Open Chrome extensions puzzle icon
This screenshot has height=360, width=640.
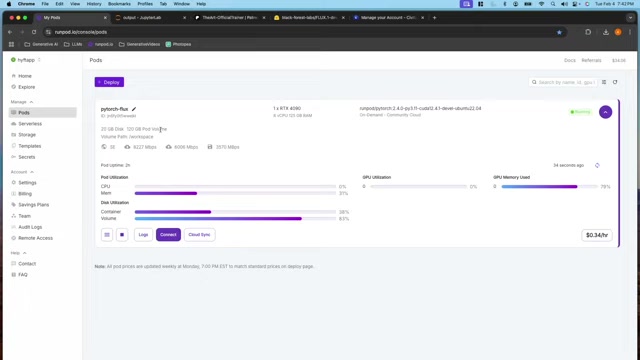coord(588,32)
